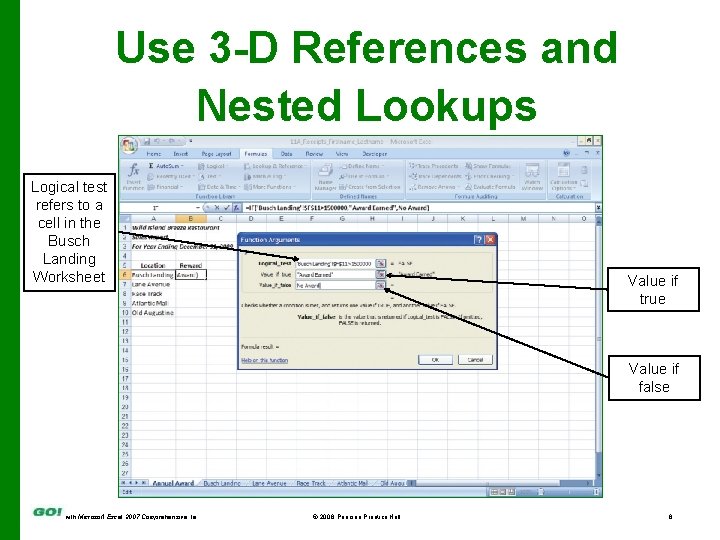Screen dimensions: 720x540
Task: Click the horizontal scrollbar at sheet bottom
Action: click(503, 483)
